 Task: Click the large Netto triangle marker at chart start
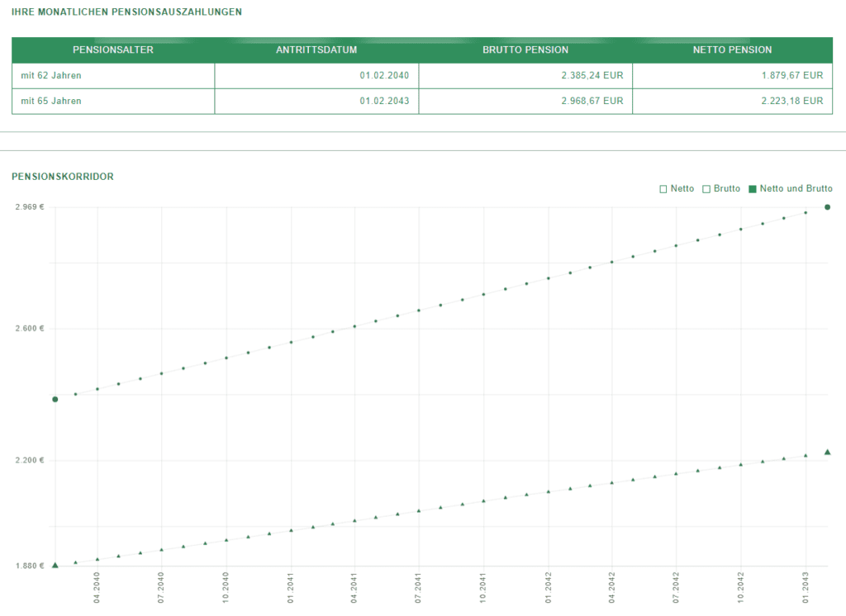tap(55, 566)
